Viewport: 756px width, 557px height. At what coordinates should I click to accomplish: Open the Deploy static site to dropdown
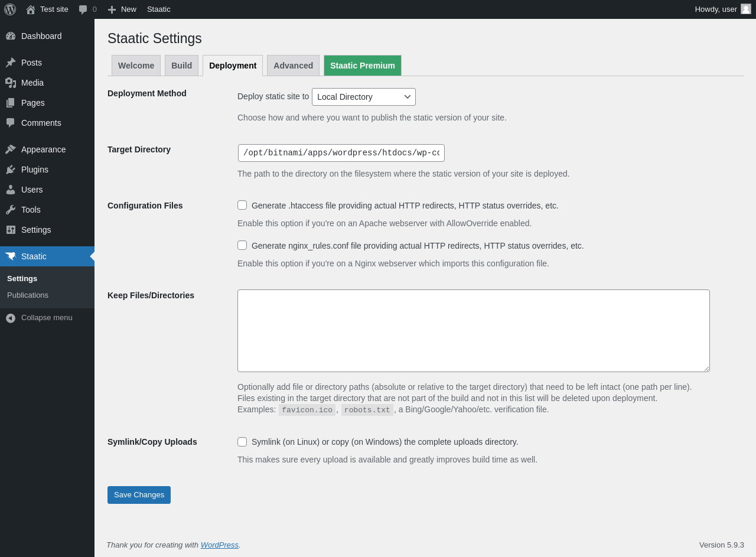pos(364,97)
